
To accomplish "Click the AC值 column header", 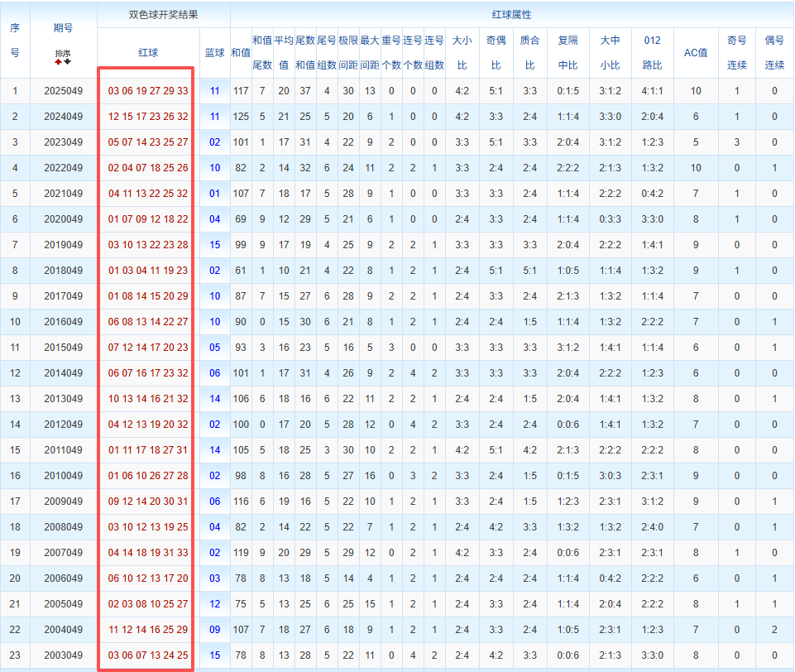I will point(696,53).
